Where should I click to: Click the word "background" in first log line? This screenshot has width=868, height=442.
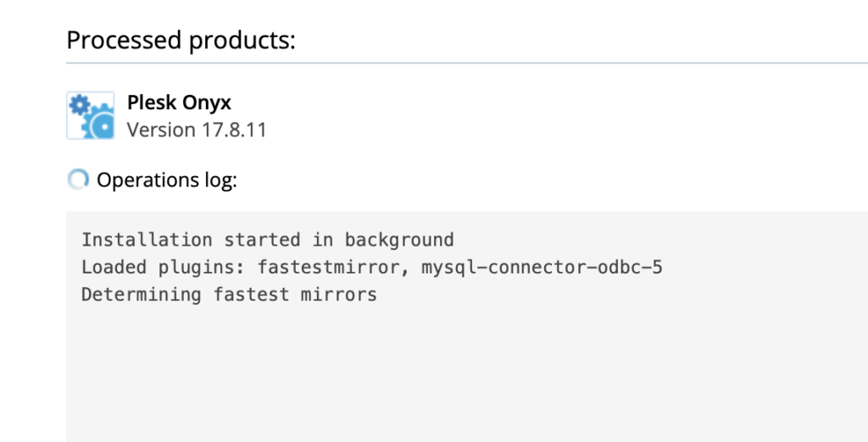click(x=399, y=240)
